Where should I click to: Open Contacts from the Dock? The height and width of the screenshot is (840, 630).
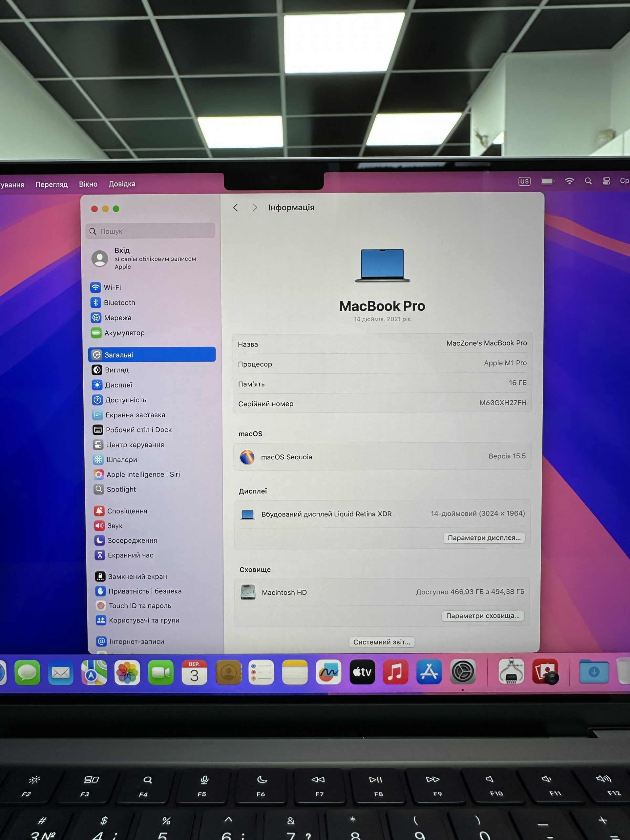[228, 673]
